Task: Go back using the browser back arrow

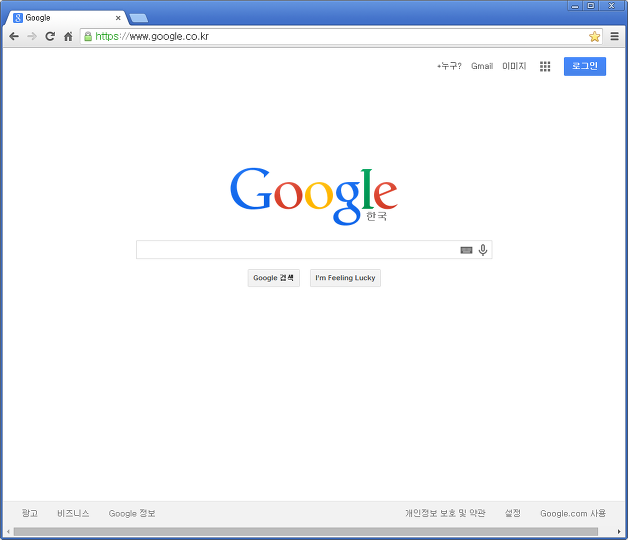Action: tap(14, 36)
